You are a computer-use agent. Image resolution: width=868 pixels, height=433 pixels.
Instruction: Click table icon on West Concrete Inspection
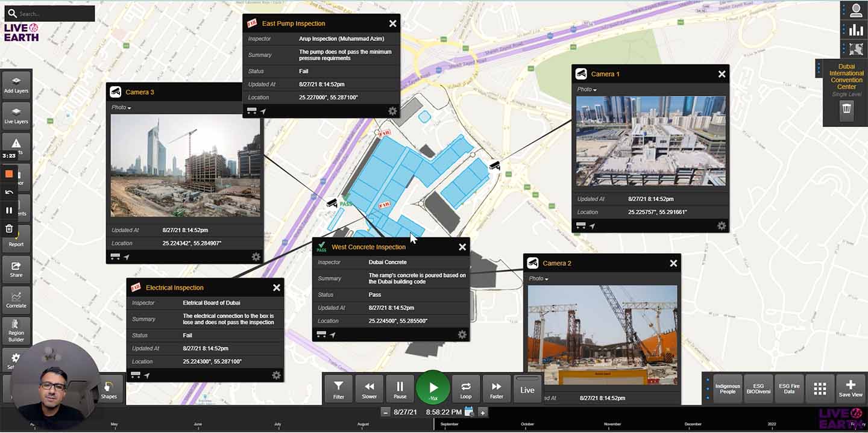pos(321,334)
